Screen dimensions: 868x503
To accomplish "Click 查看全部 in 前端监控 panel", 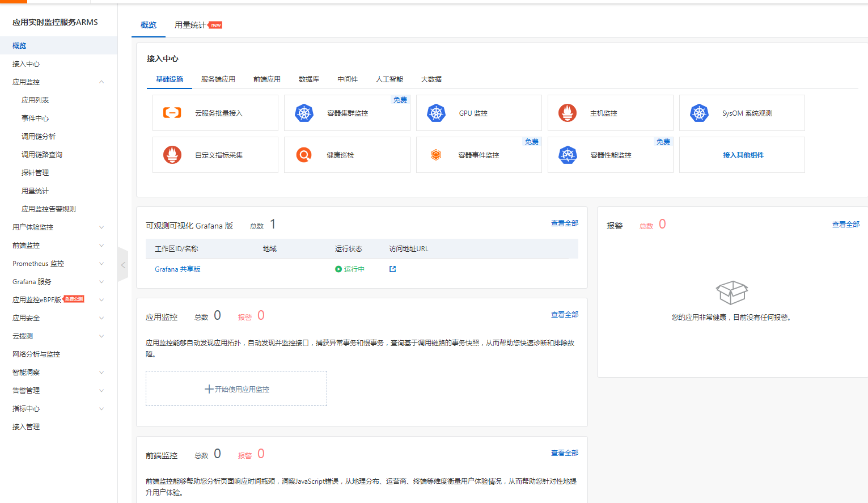I will point(565,453).
